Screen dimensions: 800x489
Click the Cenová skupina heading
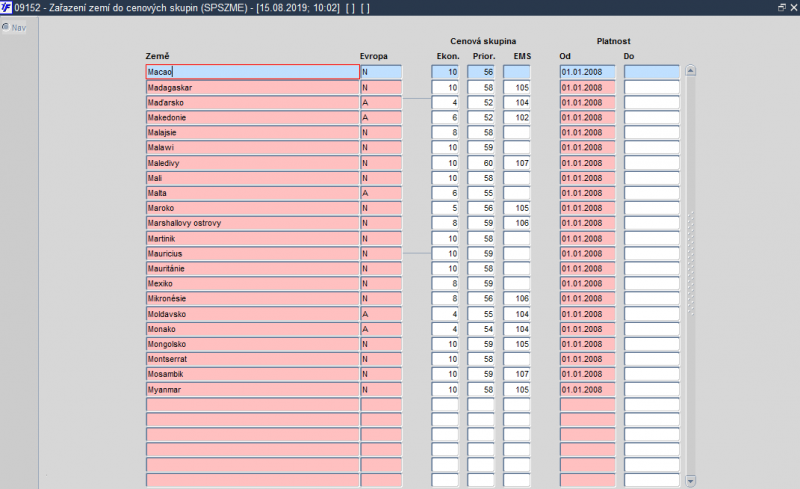(483, 41)
